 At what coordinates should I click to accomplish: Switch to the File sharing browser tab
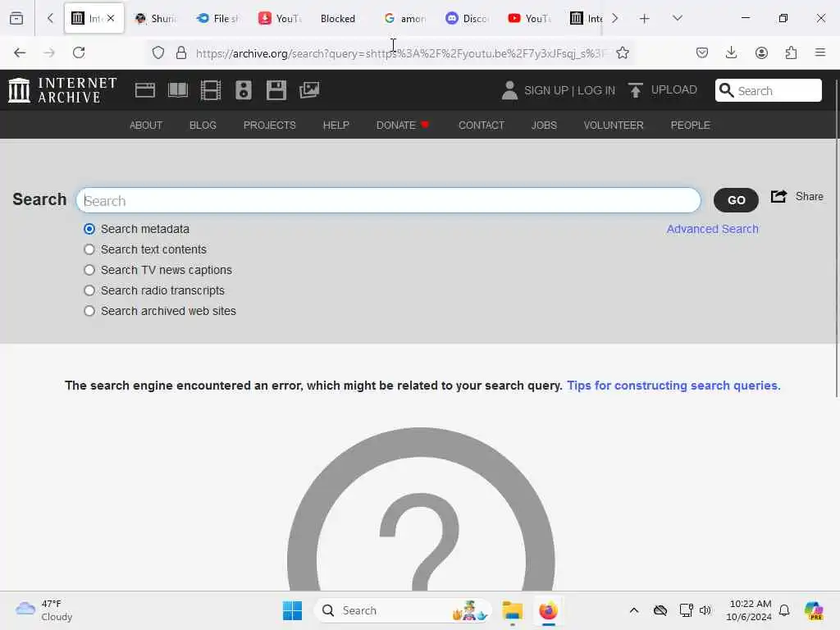click(x=217, y=19)
